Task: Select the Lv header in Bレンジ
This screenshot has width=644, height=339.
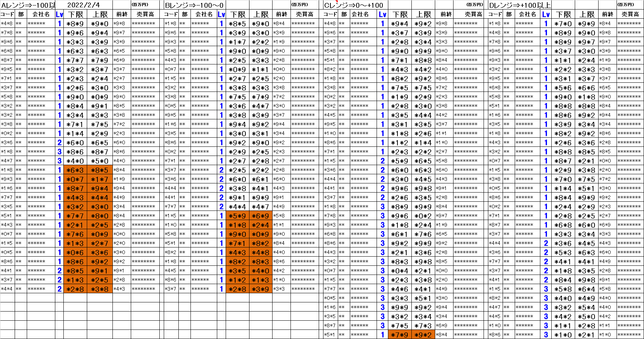Action: [221, 14]
